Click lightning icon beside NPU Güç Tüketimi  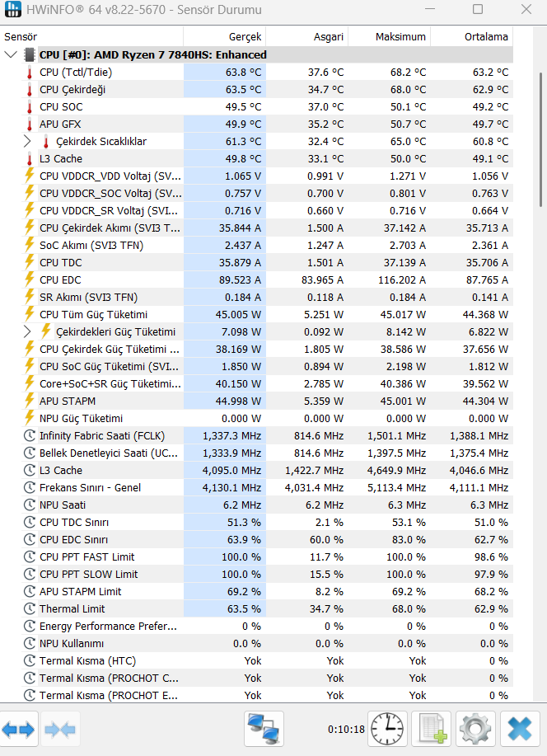[x=30, y=419]
